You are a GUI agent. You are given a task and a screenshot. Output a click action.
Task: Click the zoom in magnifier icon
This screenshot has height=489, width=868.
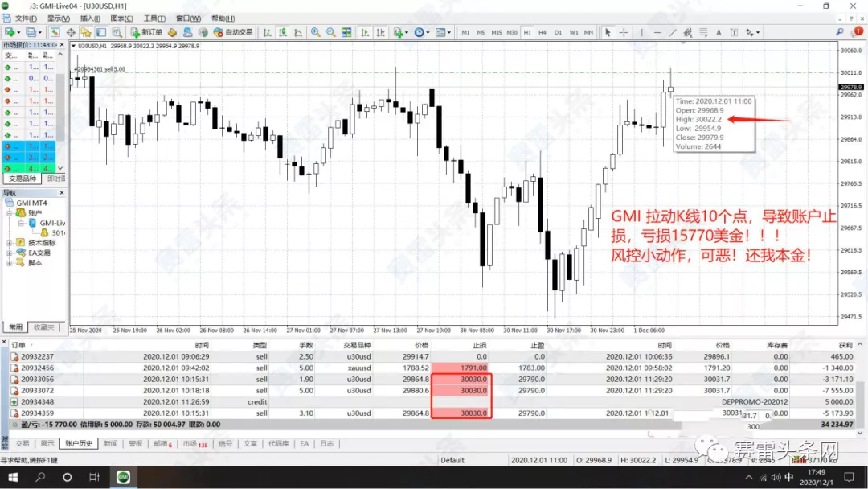click(x=316, y=33)
